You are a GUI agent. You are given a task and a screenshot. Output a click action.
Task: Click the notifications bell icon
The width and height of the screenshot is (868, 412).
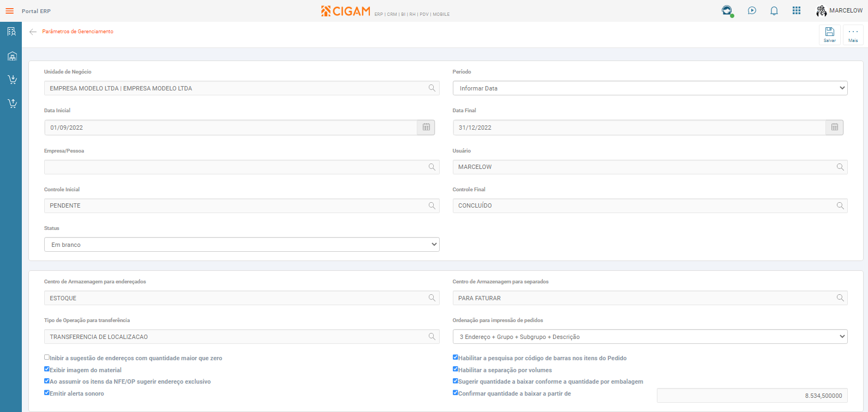(x=774, y=11)
